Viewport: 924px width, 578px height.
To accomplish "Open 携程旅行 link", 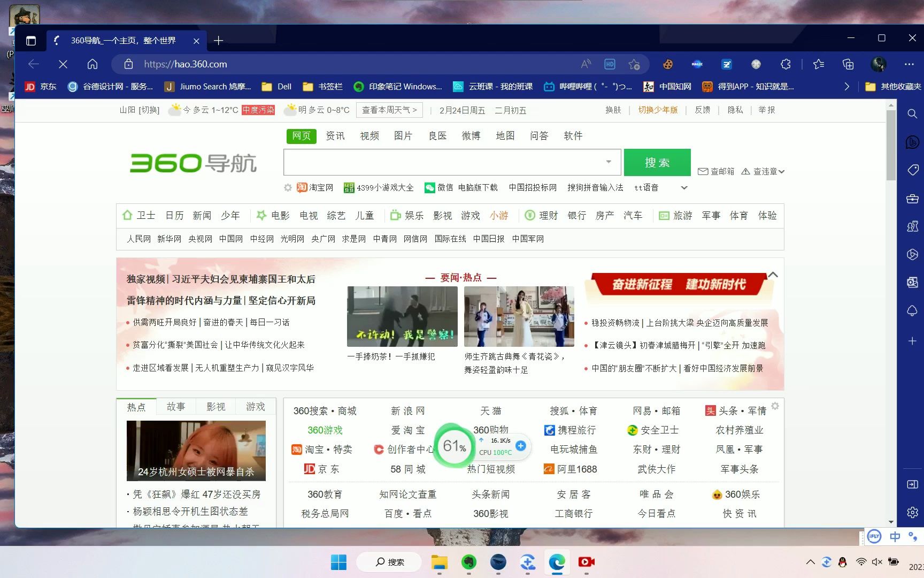I will tap(570, 430).
